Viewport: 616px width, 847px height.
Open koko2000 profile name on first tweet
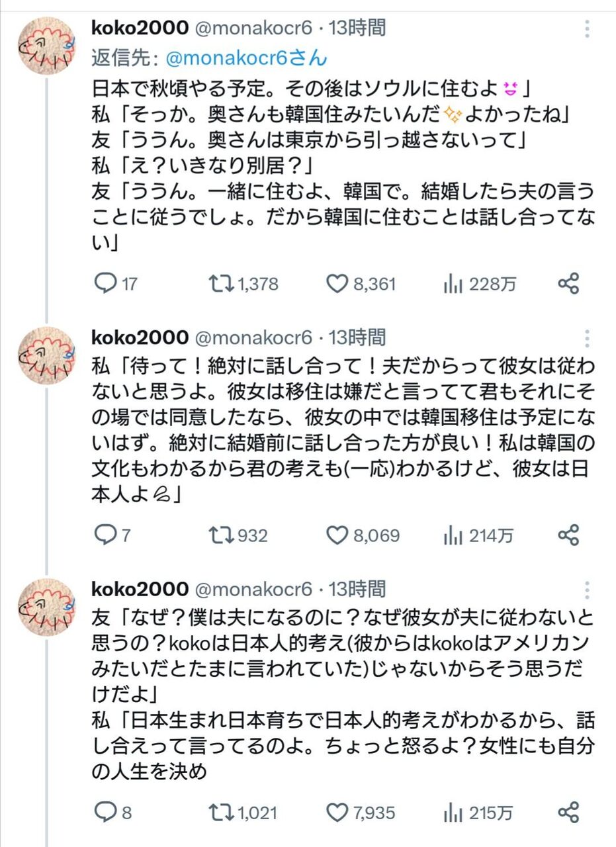pos(139,28)
